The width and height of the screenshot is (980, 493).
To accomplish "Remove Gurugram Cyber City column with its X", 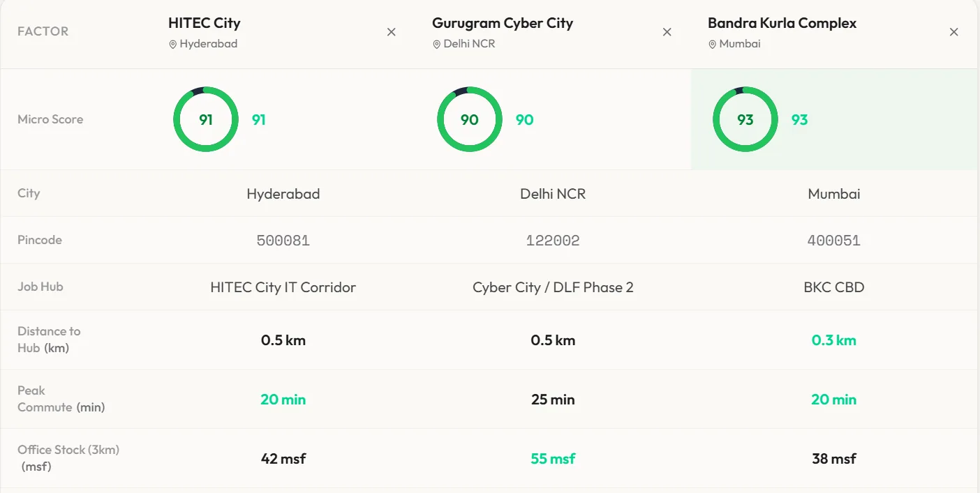I will tap(667, 32).
